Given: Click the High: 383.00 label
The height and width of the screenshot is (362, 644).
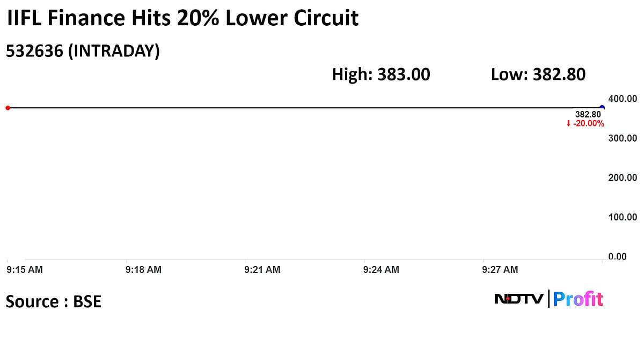Looking at the screenshot, I should (x=381, y=75).
